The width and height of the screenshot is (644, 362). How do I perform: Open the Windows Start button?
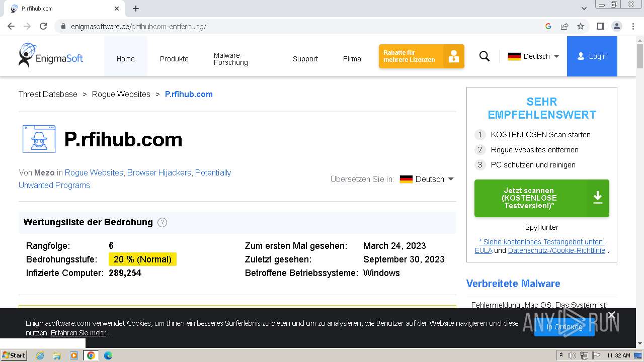click(14, 355)
